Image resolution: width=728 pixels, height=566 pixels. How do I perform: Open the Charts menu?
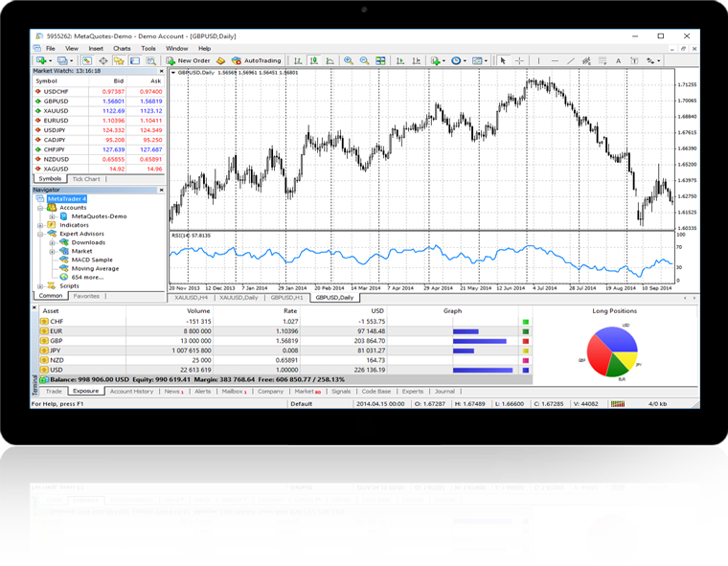[122, 48]
